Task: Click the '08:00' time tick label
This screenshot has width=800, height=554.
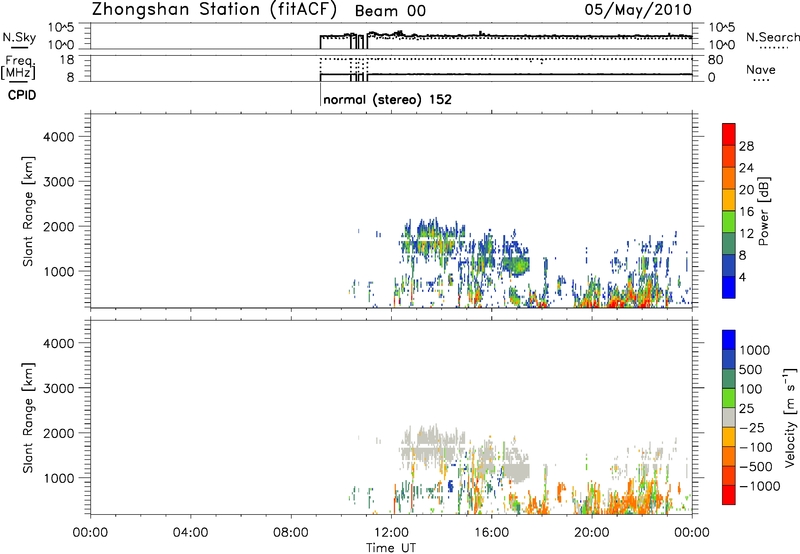Action: (290, 533)
